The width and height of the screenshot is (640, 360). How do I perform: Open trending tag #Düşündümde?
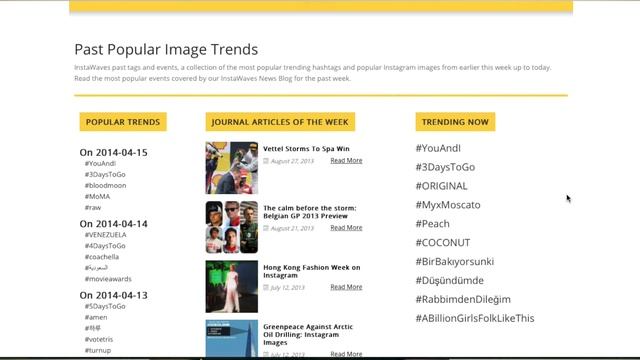point(450,280)
